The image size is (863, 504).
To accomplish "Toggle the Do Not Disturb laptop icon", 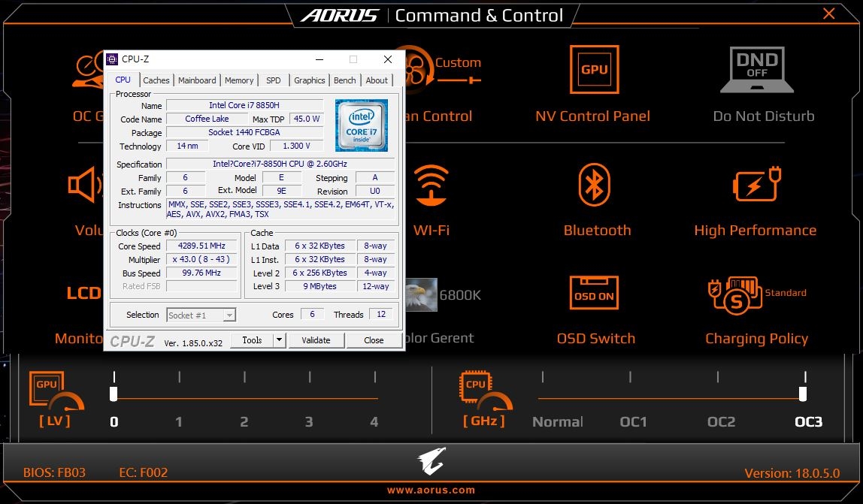I will click(757, 70).
